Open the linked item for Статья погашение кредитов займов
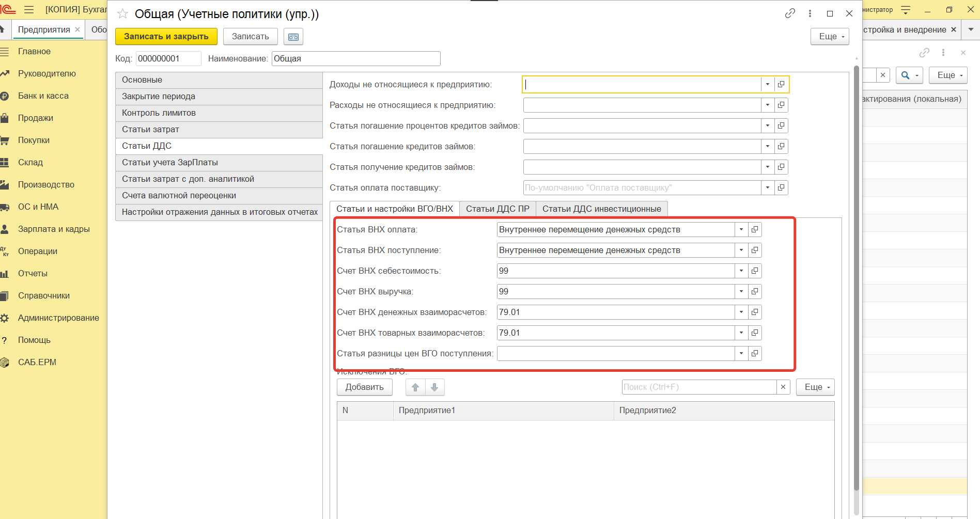 tap(781, 146)
